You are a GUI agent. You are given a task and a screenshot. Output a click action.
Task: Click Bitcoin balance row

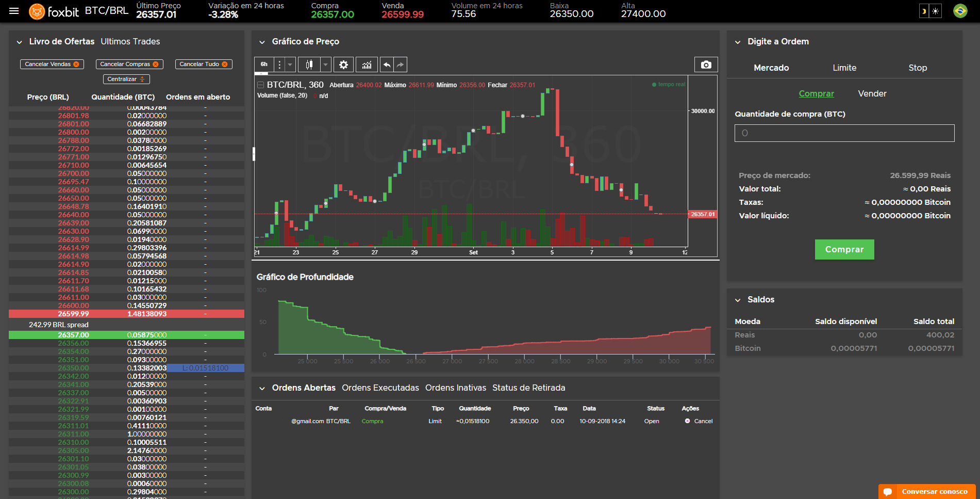tap(844, 348)
